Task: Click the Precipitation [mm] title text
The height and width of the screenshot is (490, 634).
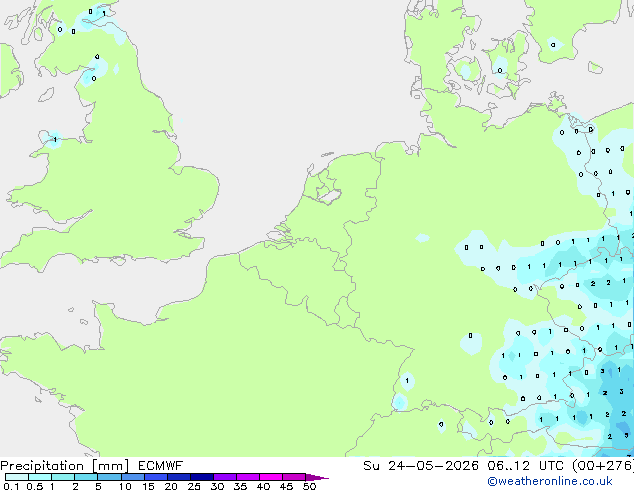Action: [x=64, y=466]
